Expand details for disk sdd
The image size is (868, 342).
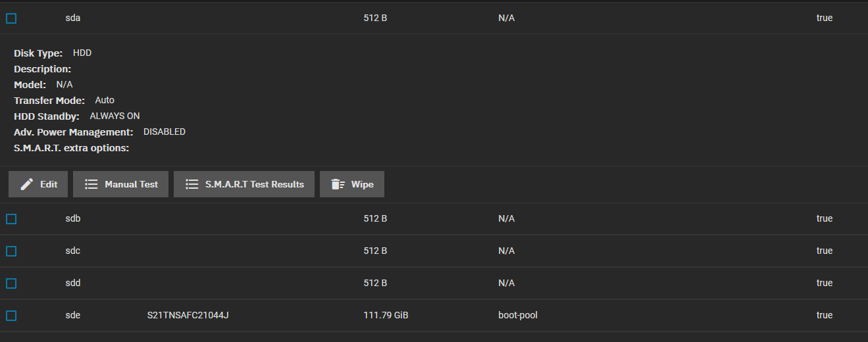pyautogui.click(x=73, y=283)
